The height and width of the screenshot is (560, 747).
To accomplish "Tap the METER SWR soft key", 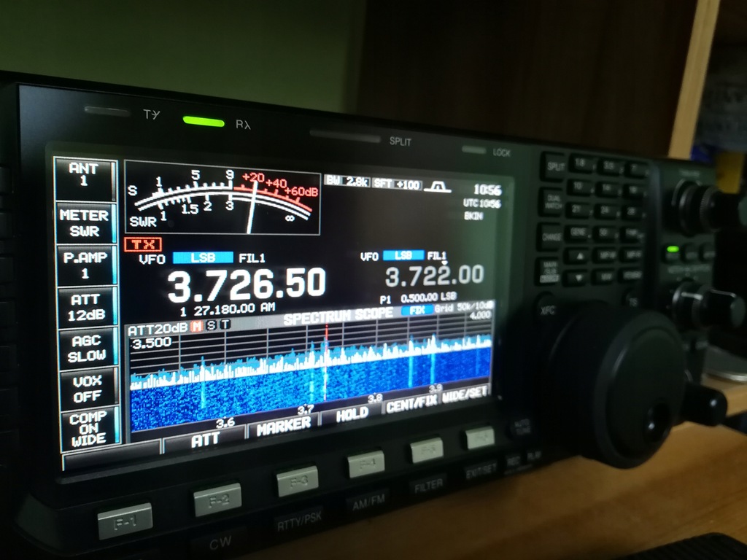I will click(87, 220).
